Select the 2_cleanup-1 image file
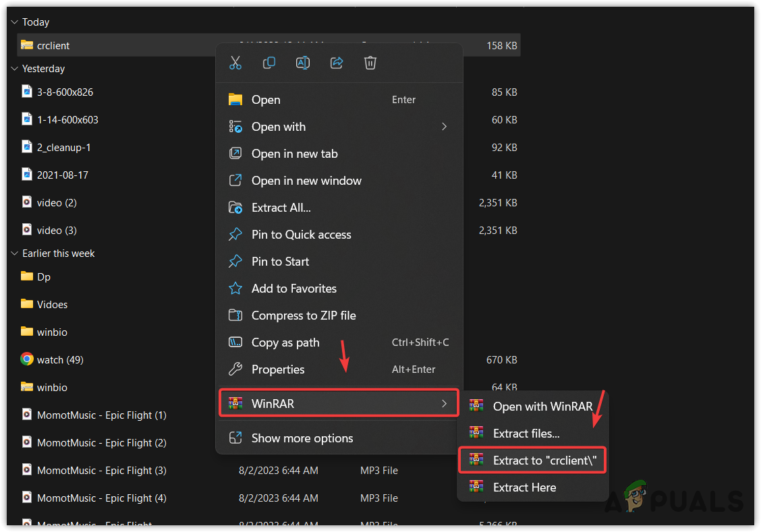Viewport: 761px width, 532px height. click(63, 147)
